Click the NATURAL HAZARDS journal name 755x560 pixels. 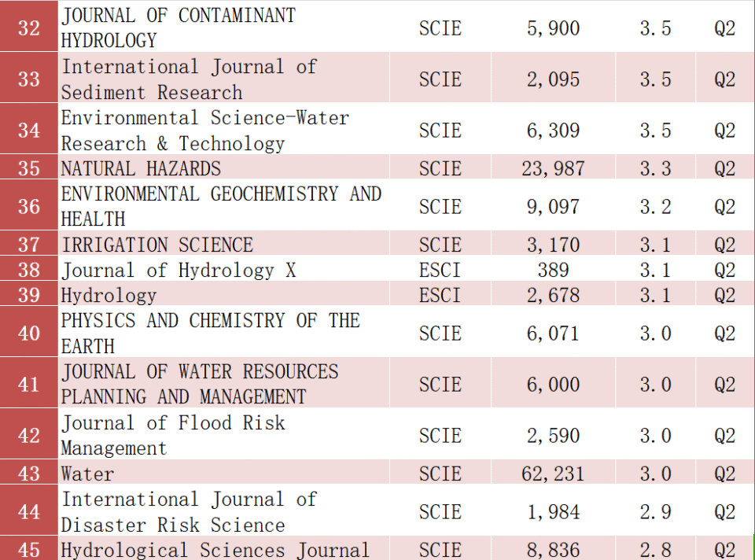tap(142, 168)
